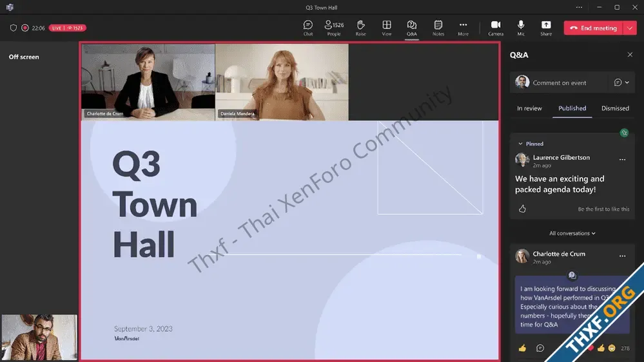Switch to the In review tab
This screenshot has width=644, height=362.
coord(529,108)
